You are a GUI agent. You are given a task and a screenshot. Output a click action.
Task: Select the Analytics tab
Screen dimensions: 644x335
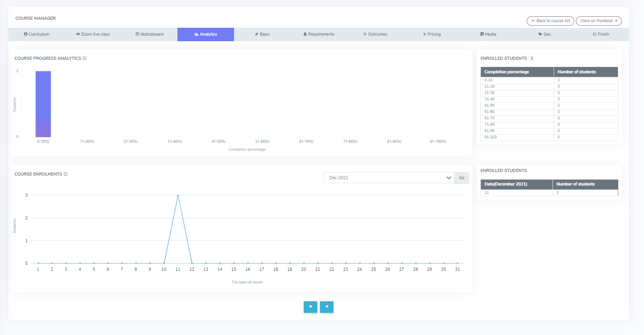point(206,34)
